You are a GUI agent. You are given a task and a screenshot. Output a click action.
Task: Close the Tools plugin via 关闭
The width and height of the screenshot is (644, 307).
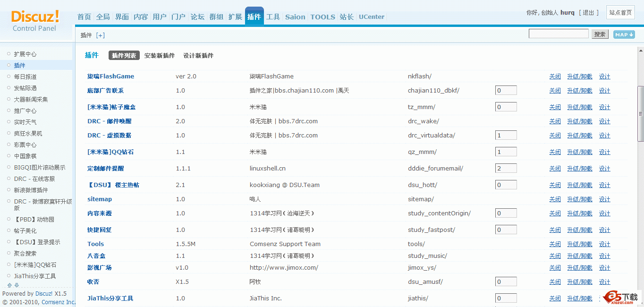[x=555, y=244]
